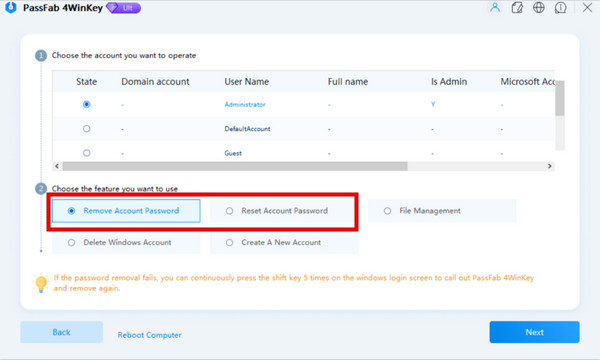Close the PassFab 4WinKey window
Image resolution: width=600 pixels, height=360 pixels.
(x=587, y=8)
